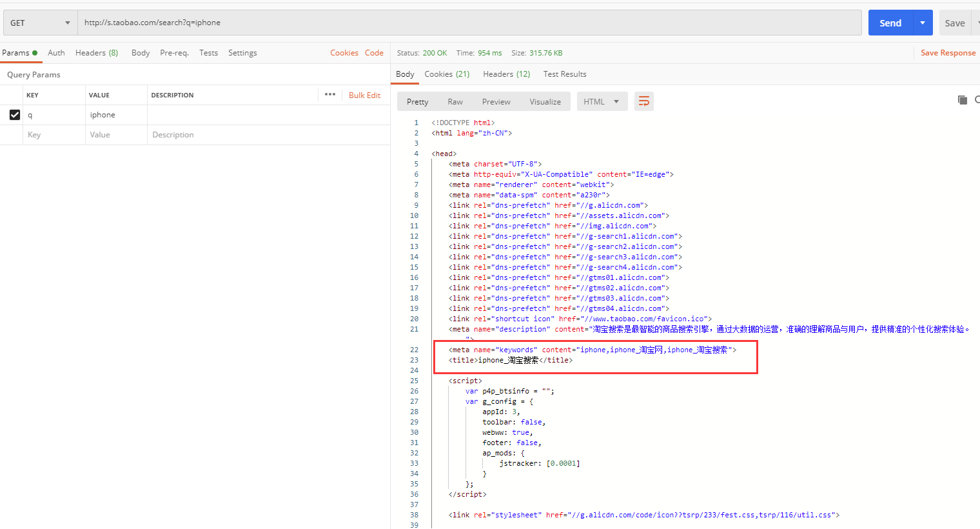This screenshot has width=980, height=529.
Task: Open the GET method dropdown
Action: pos(40,23)
